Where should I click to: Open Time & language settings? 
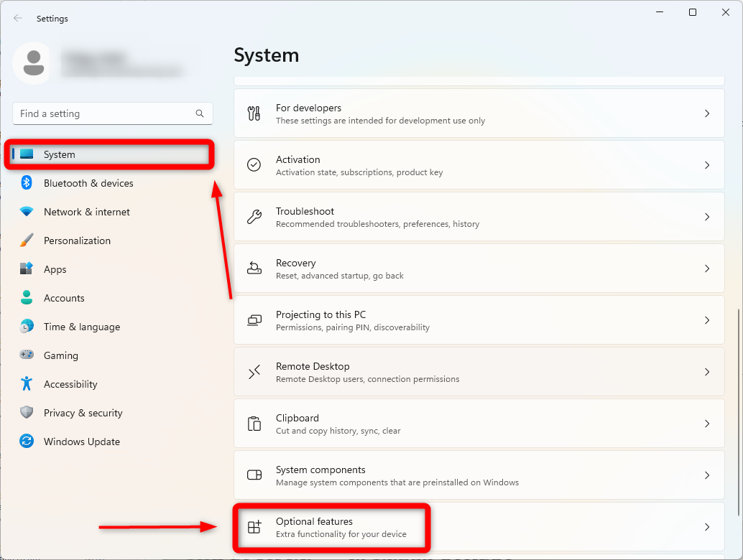pyautogui.click(x=112, y=327)
